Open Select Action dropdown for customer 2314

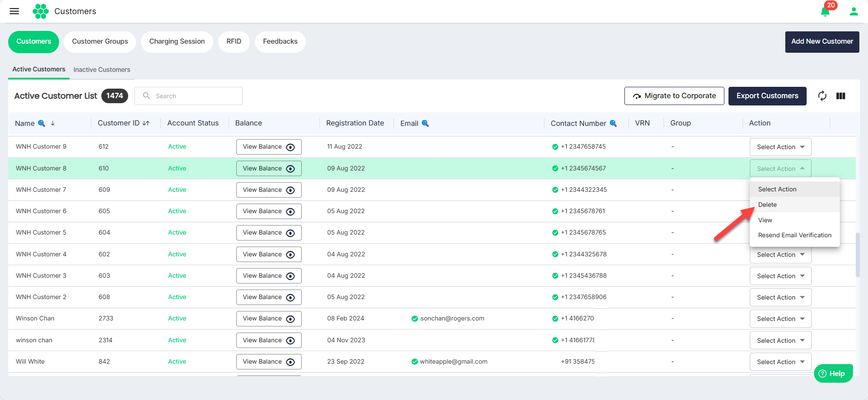coord(780,340)
